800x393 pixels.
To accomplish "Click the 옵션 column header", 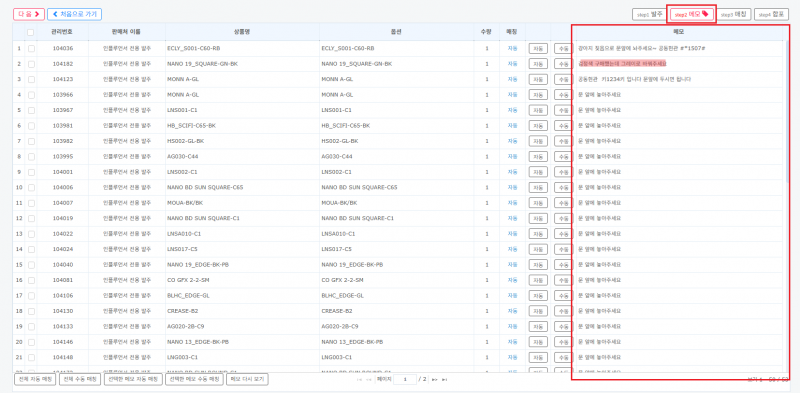I will click(x=396, y=32).
